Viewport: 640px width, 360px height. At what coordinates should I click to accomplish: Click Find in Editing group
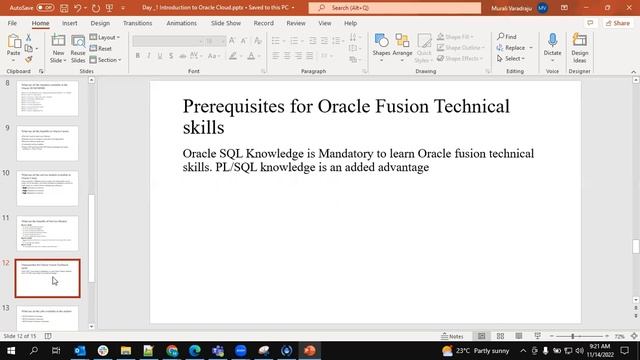pyautogui.click(x=507, y=37)
